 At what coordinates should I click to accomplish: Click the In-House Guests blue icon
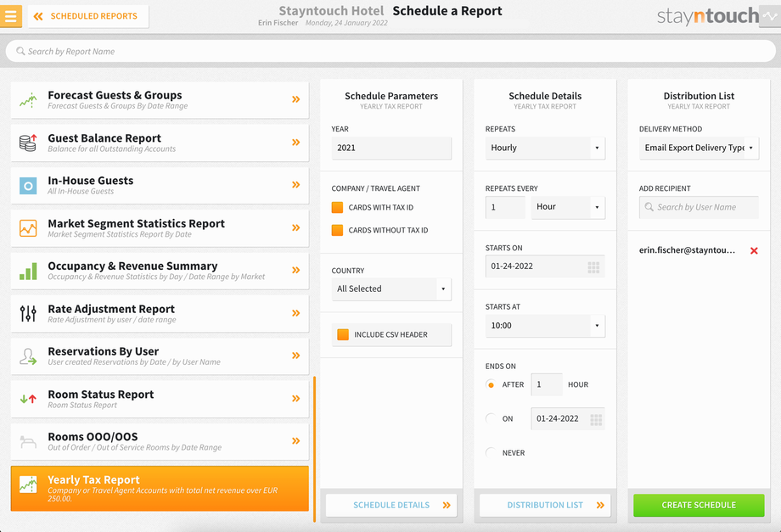point(28,186)
